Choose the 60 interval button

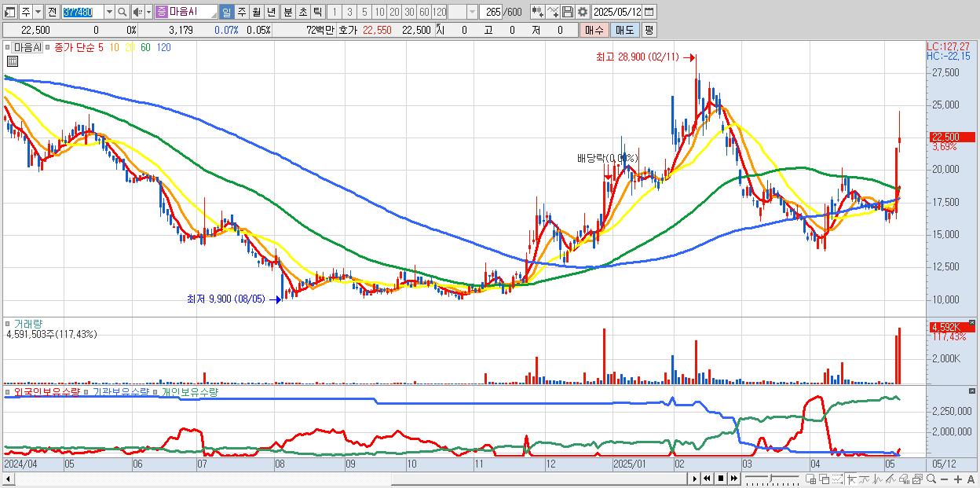(x=424, y=12)
